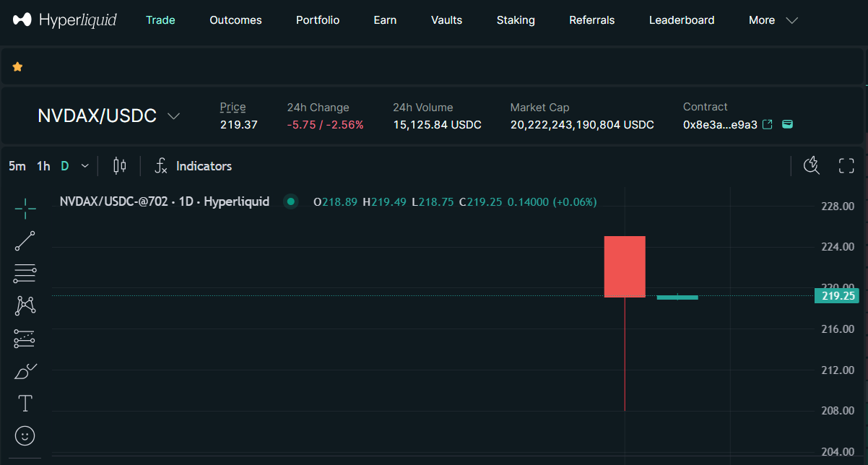Click the favorites star icon

click(x=17, y=67)
